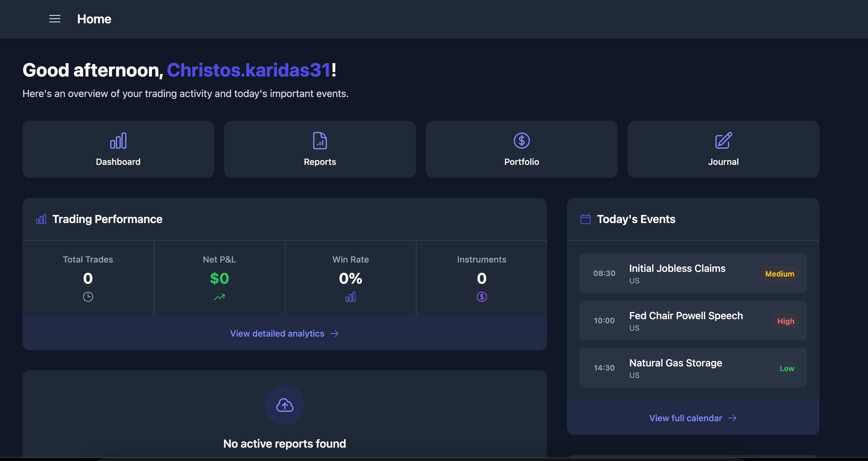Click the High impact badge on Powell Speech
This screenshot has width=868, height=461.
click(786, 321)
